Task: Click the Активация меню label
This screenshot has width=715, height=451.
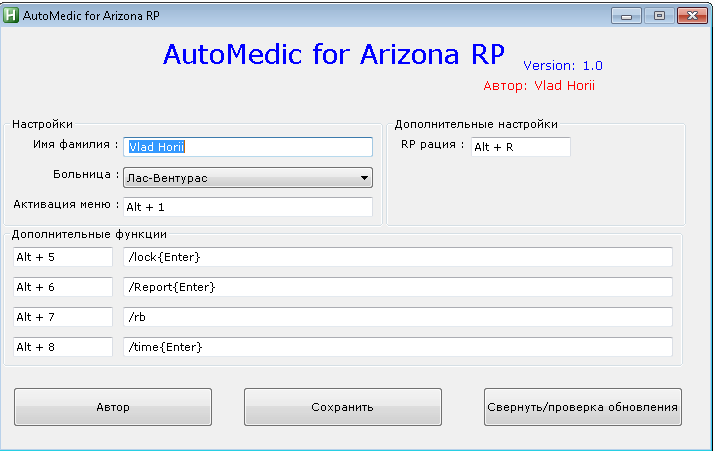Action: (x=66, y=204)
